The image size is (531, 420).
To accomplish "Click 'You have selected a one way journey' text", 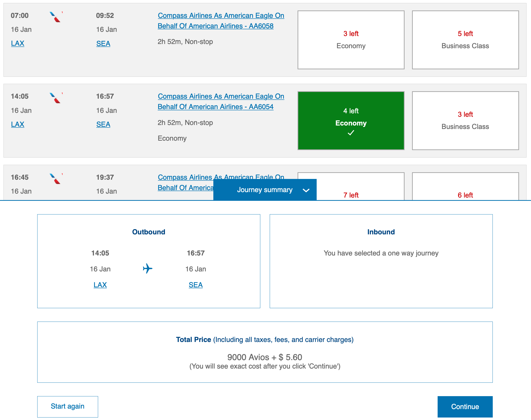I will 381,253.
